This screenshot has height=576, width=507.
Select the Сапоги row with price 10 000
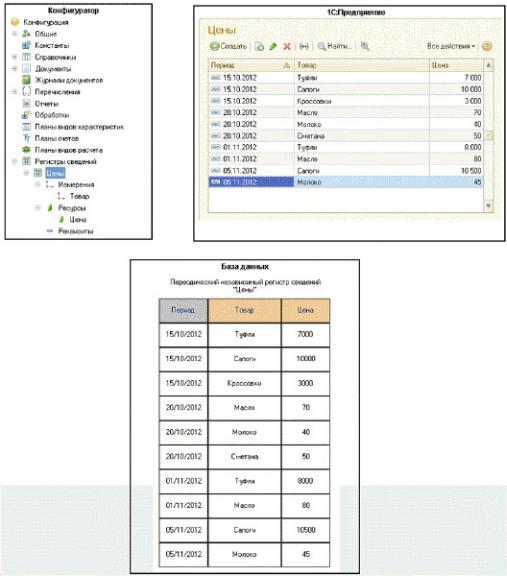(346, 89)
